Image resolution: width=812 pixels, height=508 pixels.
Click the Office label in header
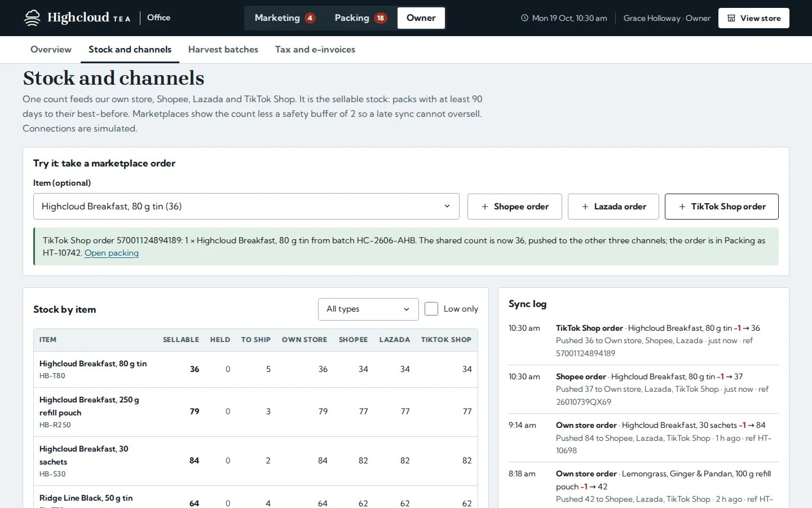158,17
